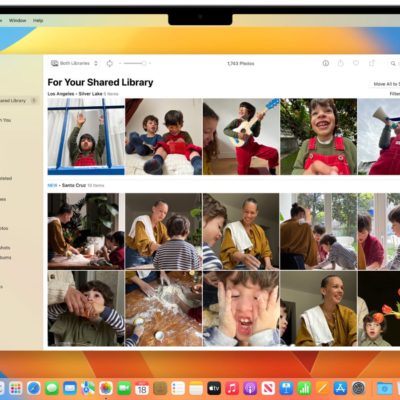400x400 pixels.
Task: Open Launchpad from the Dock
Action: 16,388
